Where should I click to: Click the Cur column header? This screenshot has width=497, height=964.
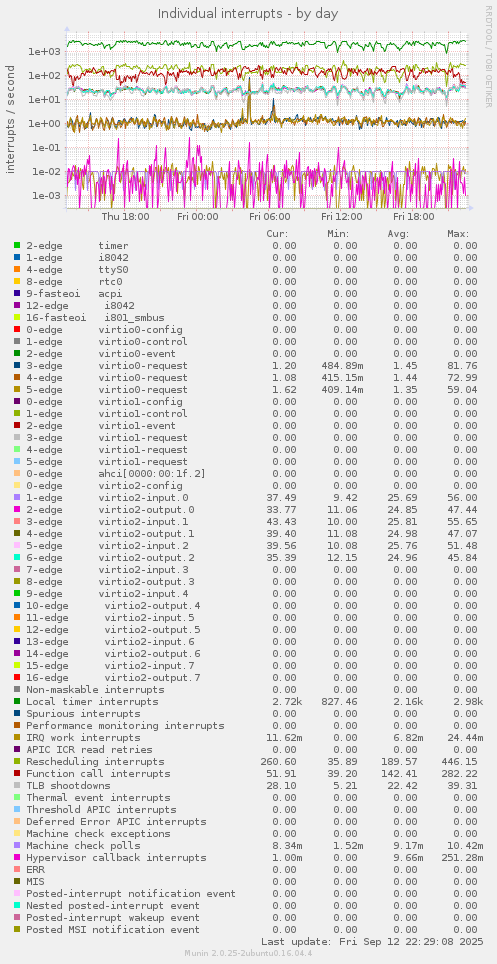point(277,234)
